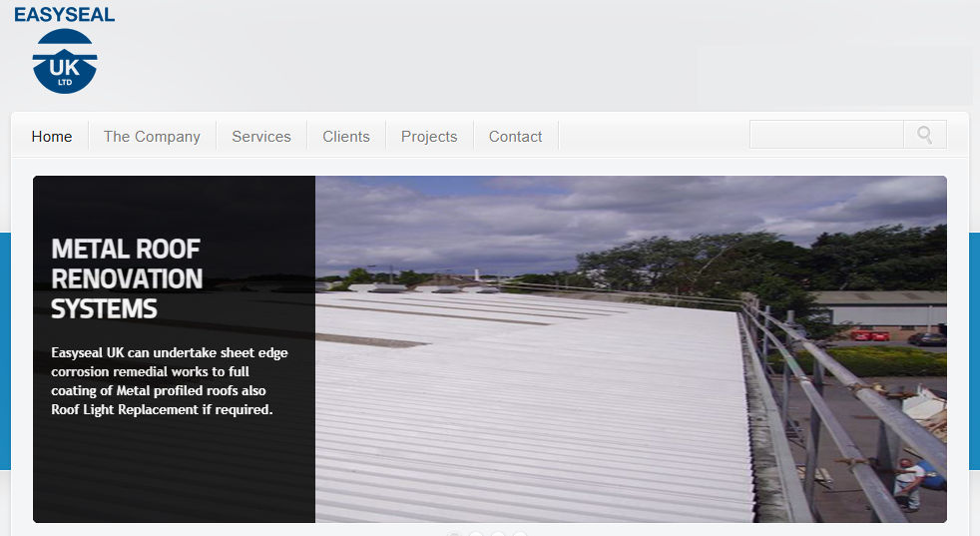
Task: Navigate to the Projects page
Action: click(429, 137)
